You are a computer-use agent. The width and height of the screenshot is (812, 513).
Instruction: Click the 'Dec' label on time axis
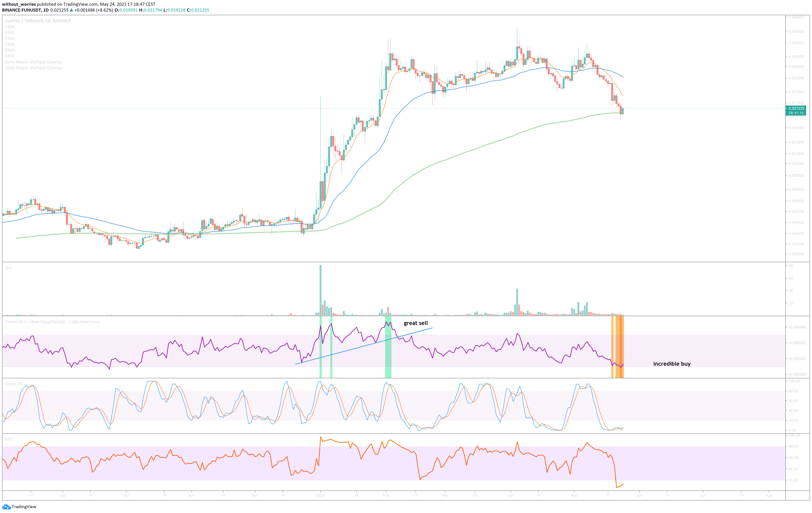pyautogui.click(x=255, y=496)
